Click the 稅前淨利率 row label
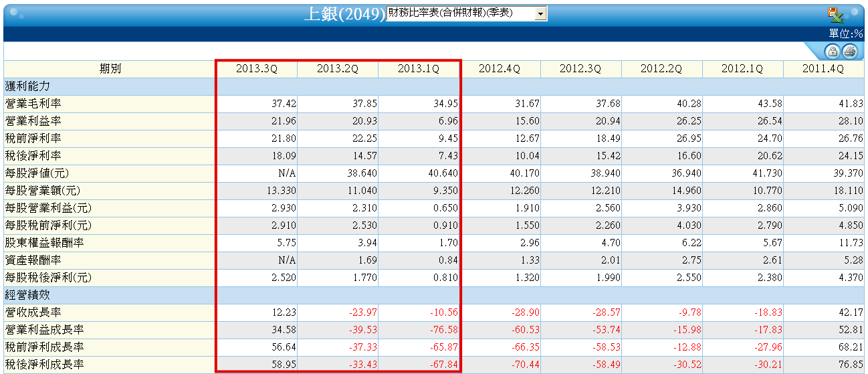868x374 pixels. 33,138
